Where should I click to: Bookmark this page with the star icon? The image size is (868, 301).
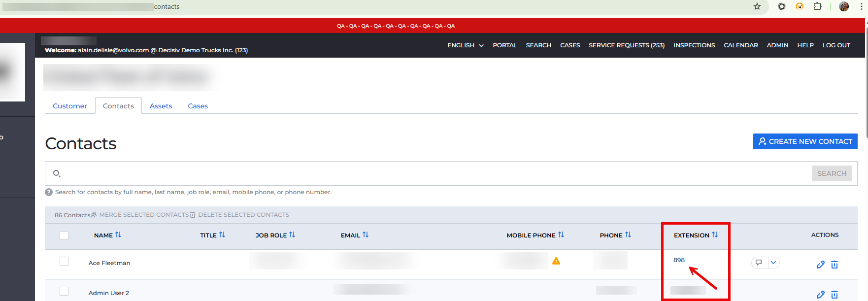[x=757, y=6]
